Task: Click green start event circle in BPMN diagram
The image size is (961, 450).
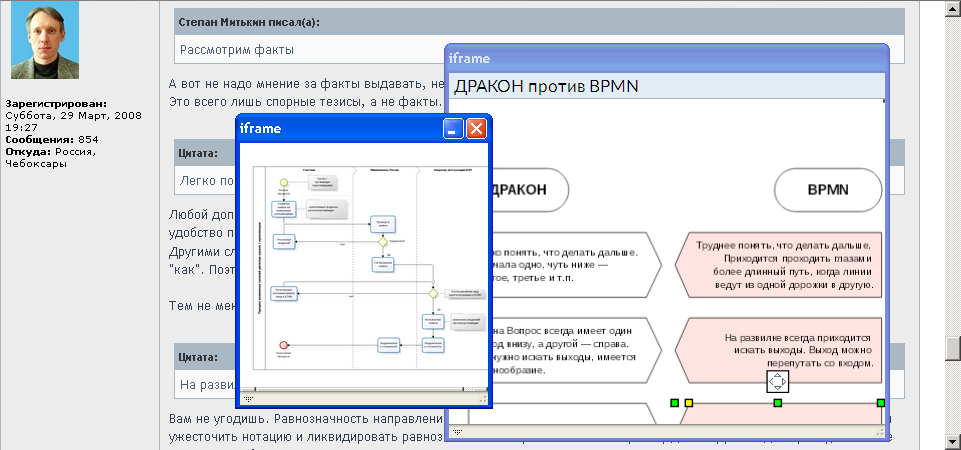Action: click(284, 182)
